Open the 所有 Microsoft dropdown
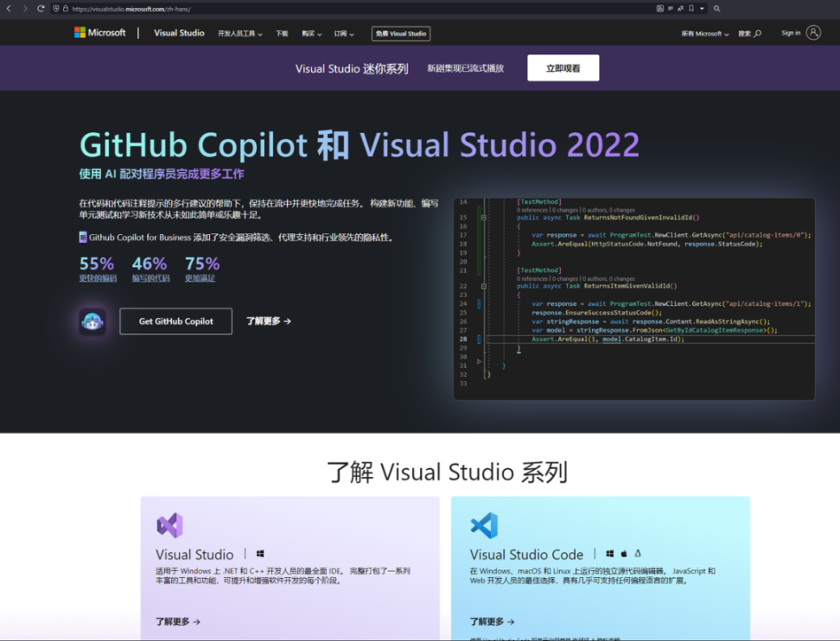The height and width of the screenshot is (641, 840). click(704, 34)
